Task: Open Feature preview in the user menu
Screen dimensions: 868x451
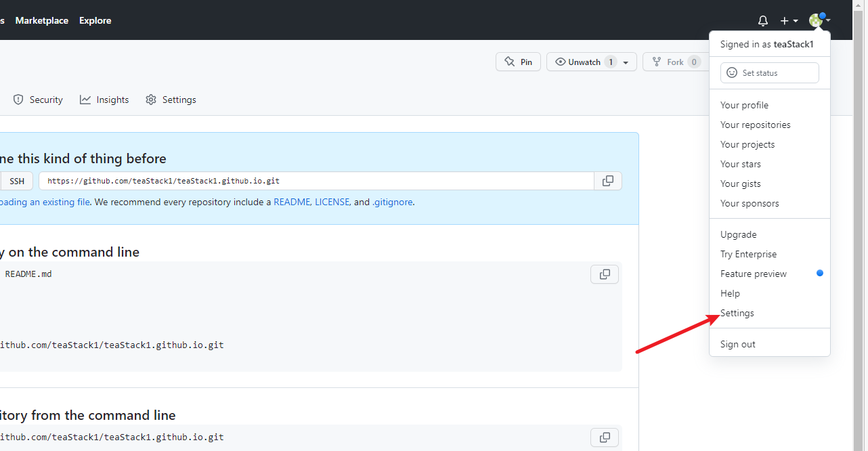Action: (x=769, y=274)
